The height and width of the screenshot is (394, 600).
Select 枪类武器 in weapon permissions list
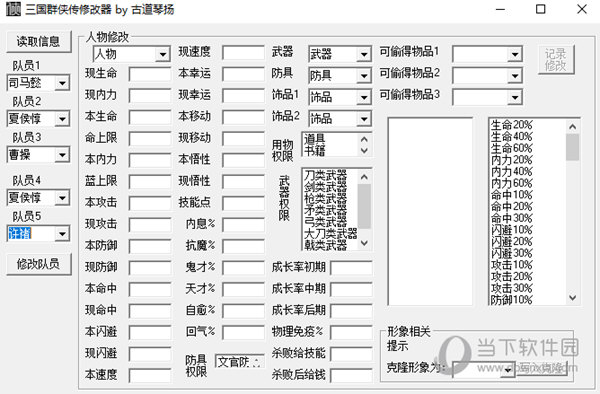pos(326,199)
